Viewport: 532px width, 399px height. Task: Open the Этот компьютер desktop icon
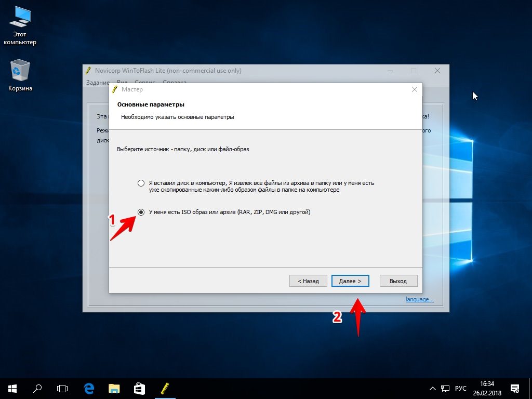pyautogui.click(x=20, y=26)
